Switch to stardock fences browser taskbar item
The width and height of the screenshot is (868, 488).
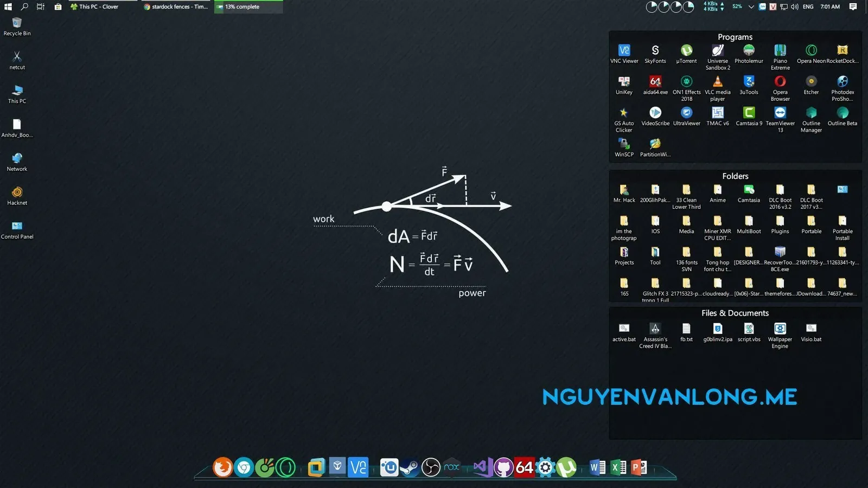(176, 7)
